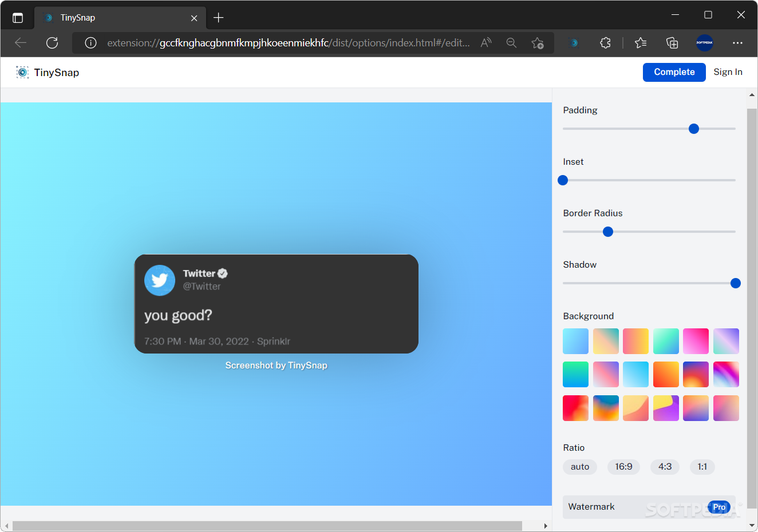Open a new browser tab

point(218,18)
